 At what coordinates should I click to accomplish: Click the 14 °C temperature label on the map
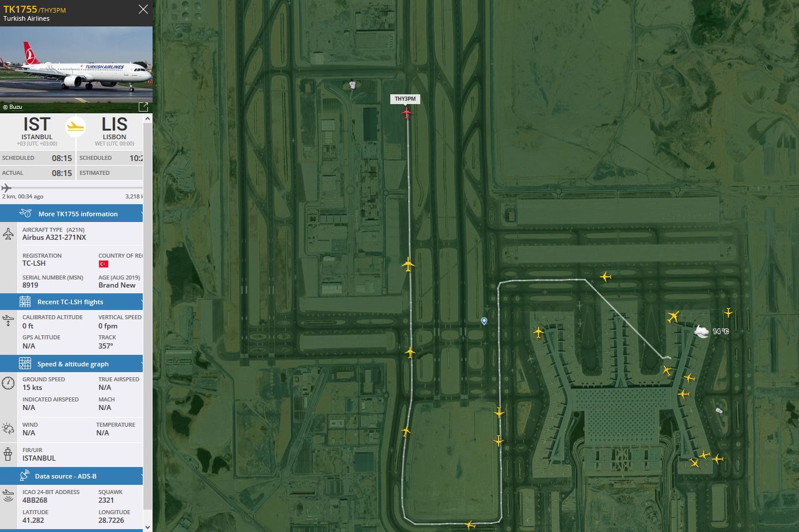coord(721,331)
